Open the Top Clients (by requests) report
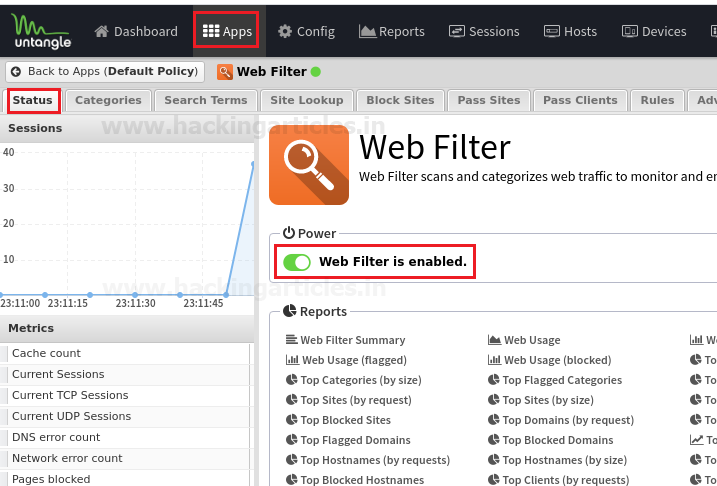The image size is (717, 486). coord(558,480)
